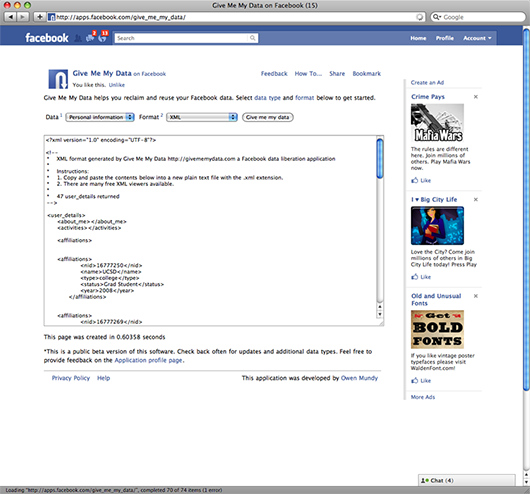The height and width of the screenshot is (494, 530).
Task: Add bookmark with the plus button
Action: pyautogui.click(x=39, y=17)
